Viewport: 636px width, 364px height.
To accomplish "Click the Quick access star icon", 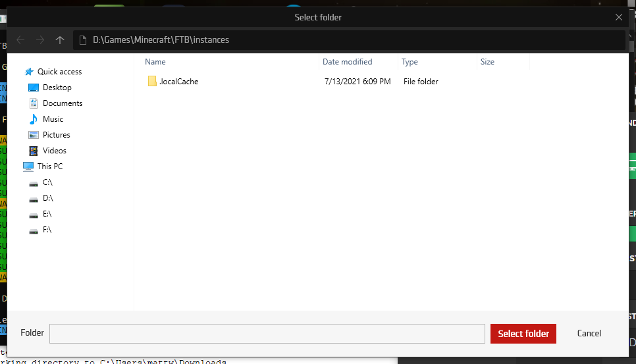I will click(29, 72).
